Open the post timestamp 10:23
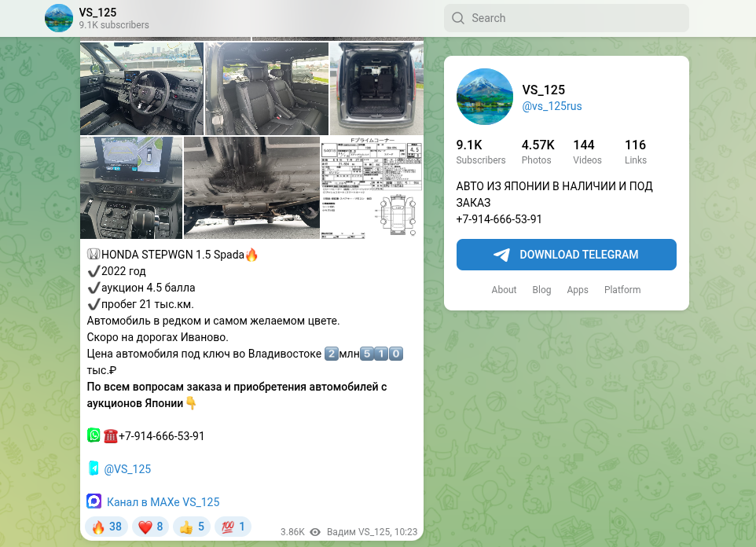This screenshot has height=547, width=756. click(x=406, y=532)
